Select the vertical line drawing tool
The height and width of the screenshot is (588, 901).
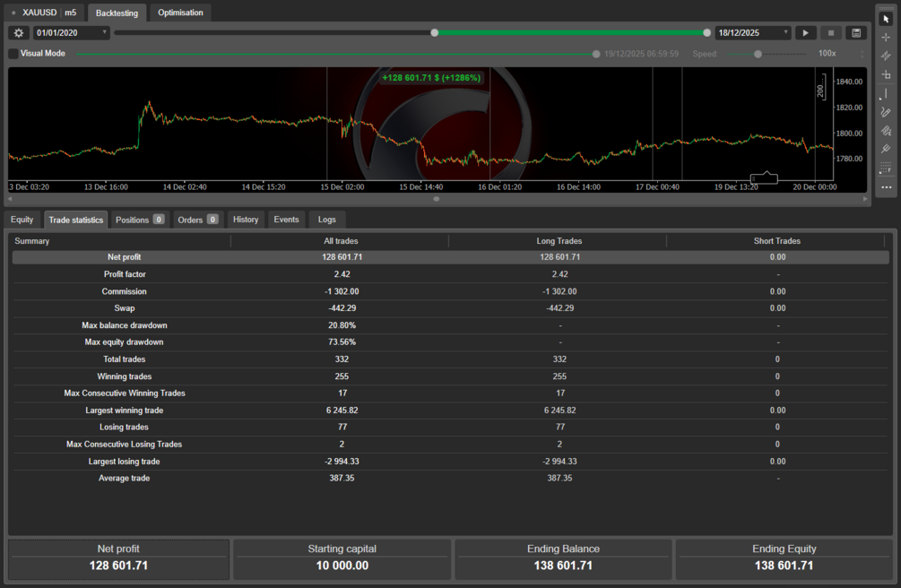[x=886, y=94]
